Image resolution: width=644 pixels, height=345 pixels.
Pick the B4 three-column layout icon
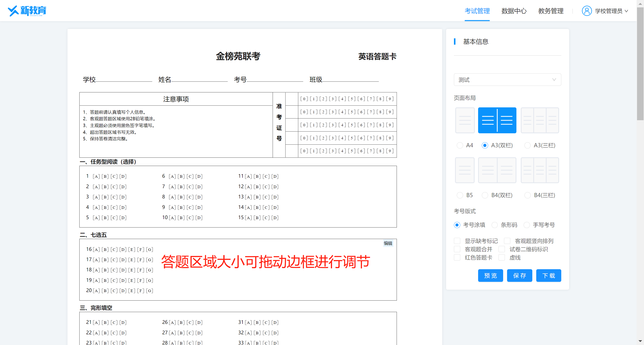click(x=540, y=170)
